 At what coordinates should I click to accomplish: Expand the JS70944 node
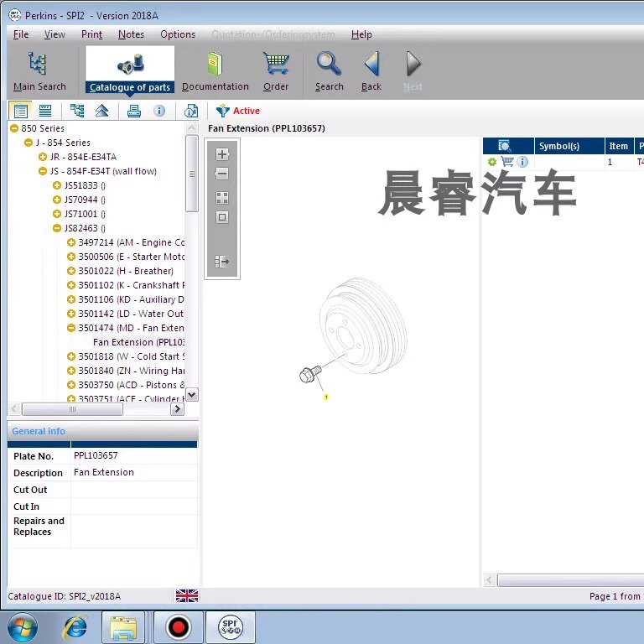click(x=57, y=200)
